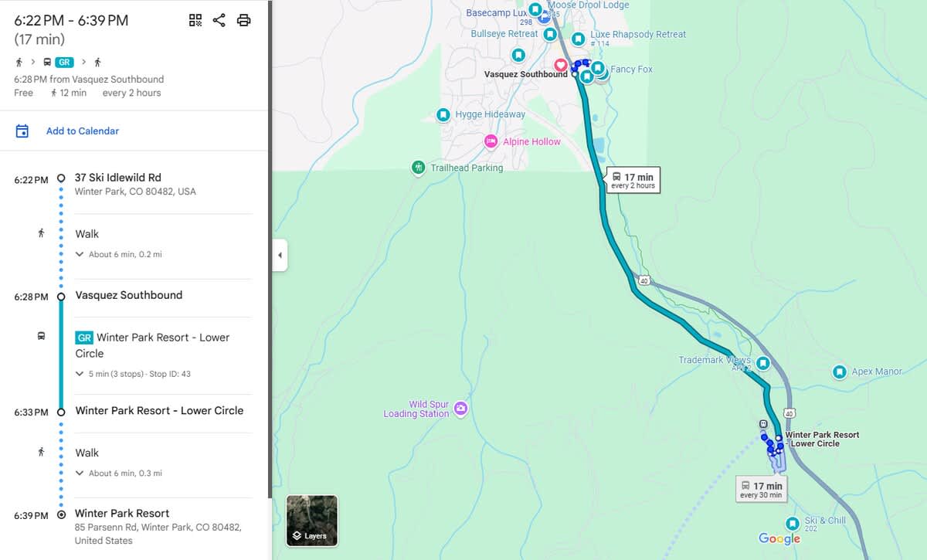This screenshot has width=927, height=560.
Task: Click the Apex Manor saved pin
Action: (x=839, y=372)
